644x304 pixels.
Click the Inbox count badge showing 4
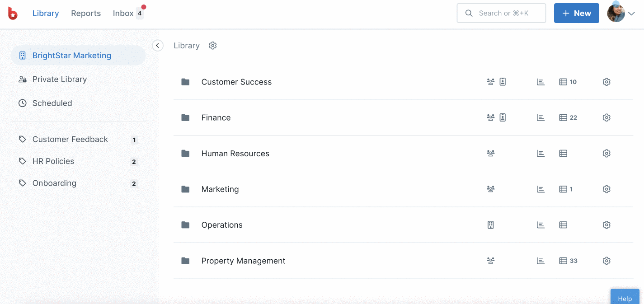coord(140,14)
